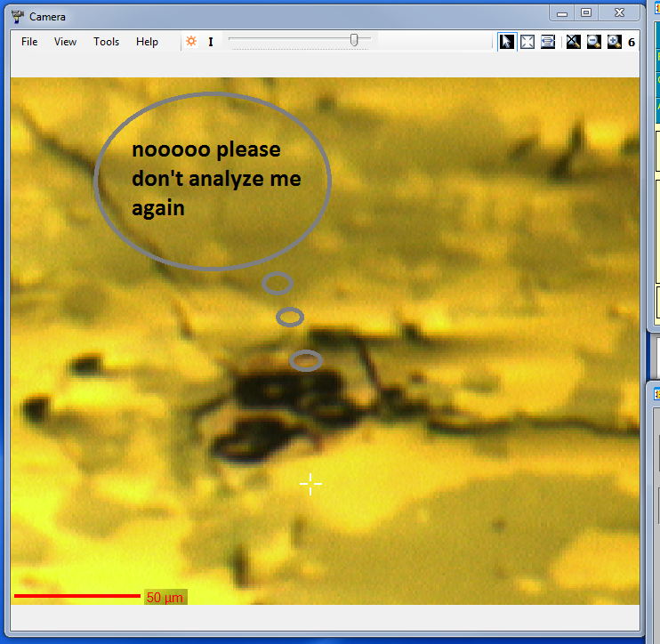Close the Camera window

point(620,13)
